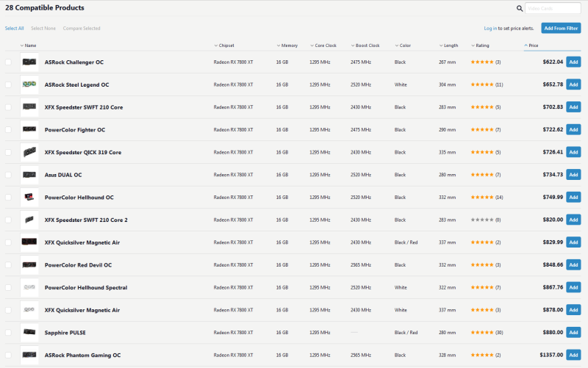Click the 28 Compatible Products heading

[45, 7]
